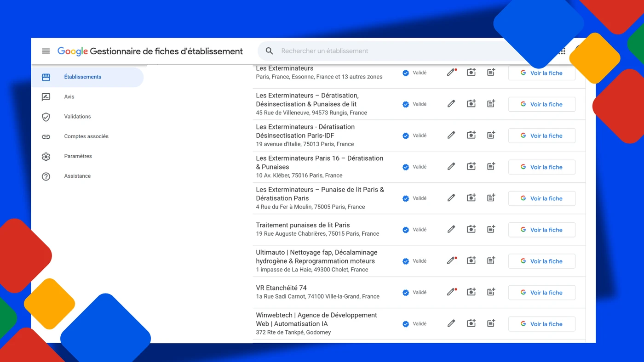This screenshot has height=362, width=644.
Task: Click Voir la fiche for 19 avenue d'Italie
Action: click(x=542, y=136)
